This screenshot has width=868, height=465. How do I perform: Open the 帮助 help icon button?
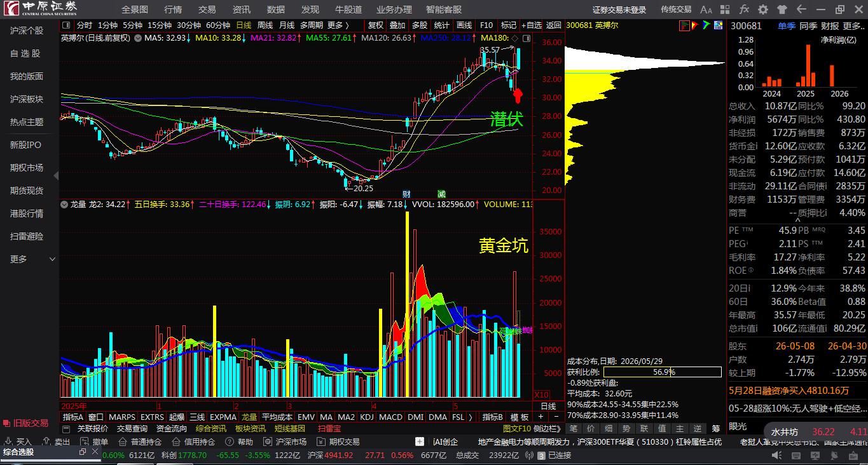(240, 441)
